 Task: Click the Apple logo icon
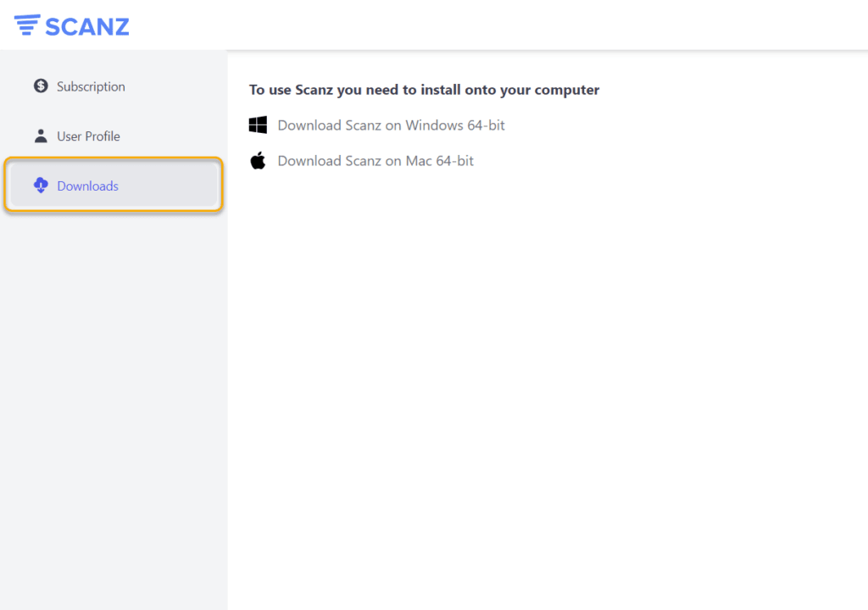(x=259, y=160)
